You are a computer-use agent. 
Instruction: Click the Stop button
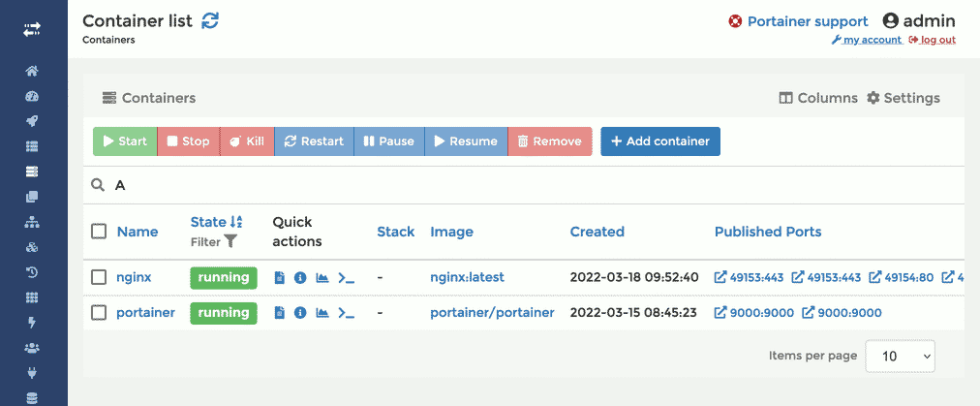point(188,141)
